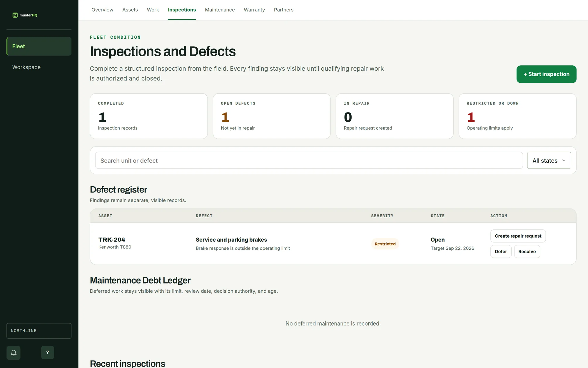Click the Restricted severity badge
The image size is (588, 368).
385,244
